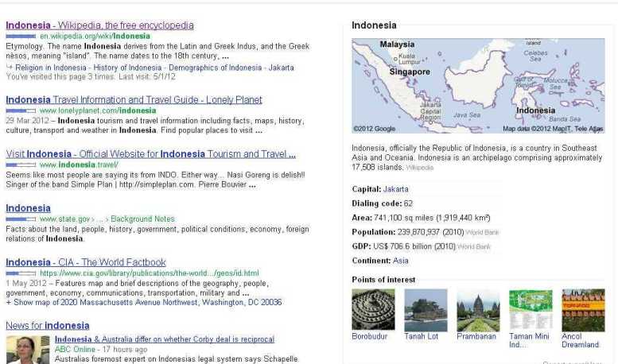Viewport: 618px width, 364px height.
Task: Click the Borobudur thumbnail image
Action: click(373, 310)
